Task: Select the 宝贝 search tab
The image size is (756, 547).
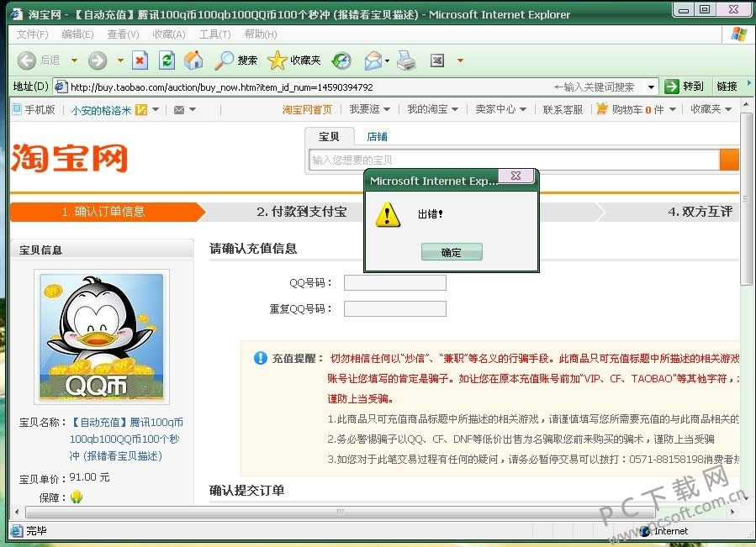Action: [329, 137]
